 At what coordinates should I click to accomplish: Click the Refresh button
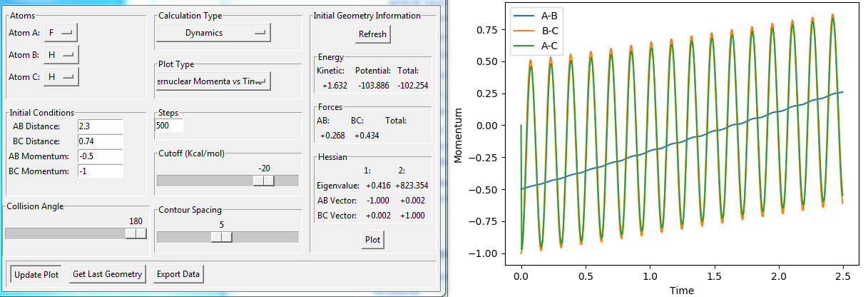click(x=373, y=34)
